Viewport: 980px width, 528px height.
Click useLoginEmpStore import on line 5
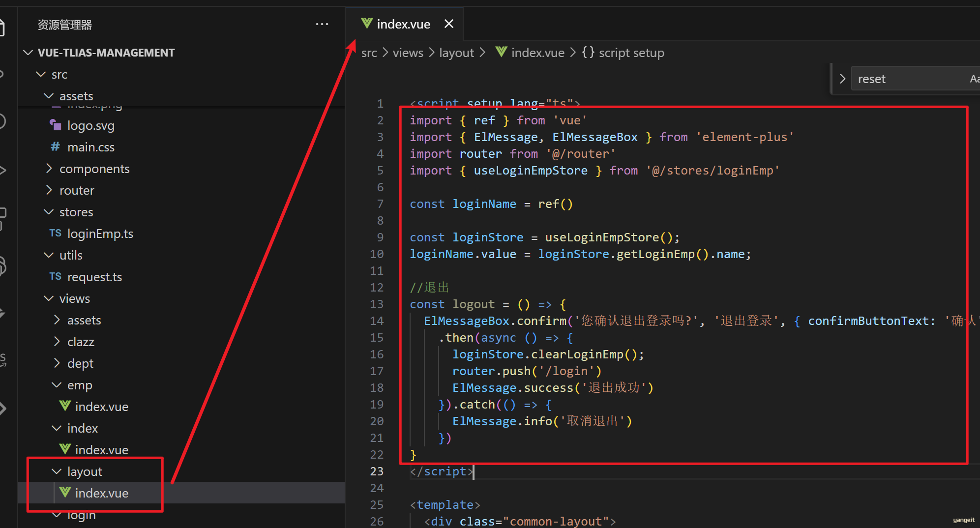pyautogui.click(x=531, y=171)
